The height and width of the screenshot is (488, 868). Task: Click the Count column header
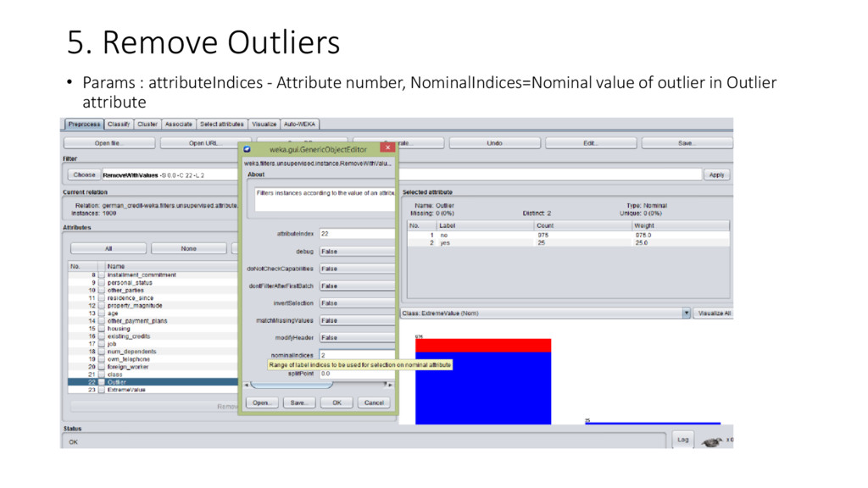coord(583,225)
